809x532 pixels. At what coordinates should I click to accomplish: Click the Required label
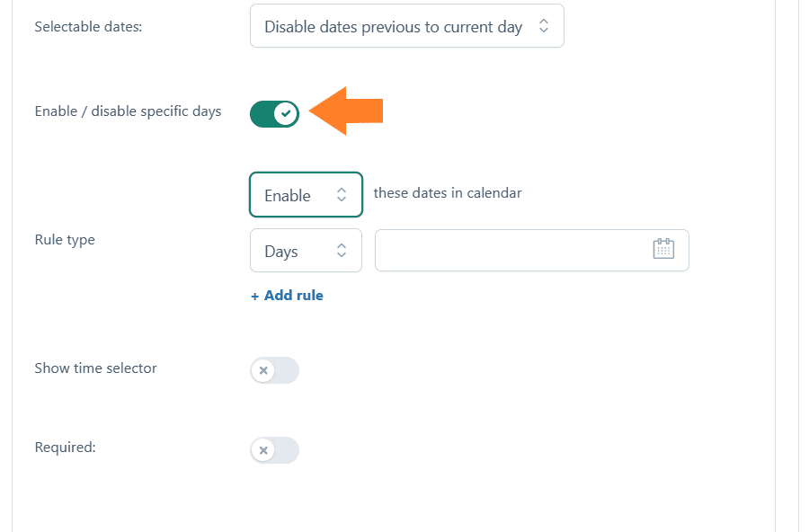click(x=65, y=448)
